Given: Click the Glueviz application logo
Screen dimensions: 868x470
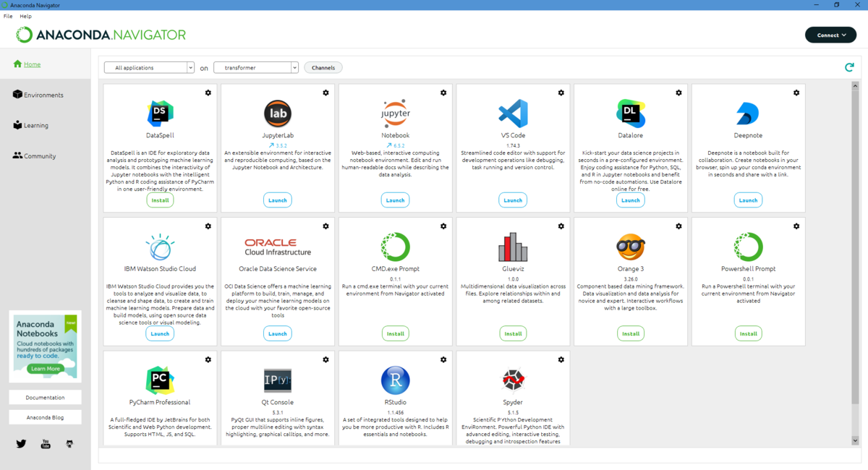Looking at the screenshot, I should click(513, 247).
